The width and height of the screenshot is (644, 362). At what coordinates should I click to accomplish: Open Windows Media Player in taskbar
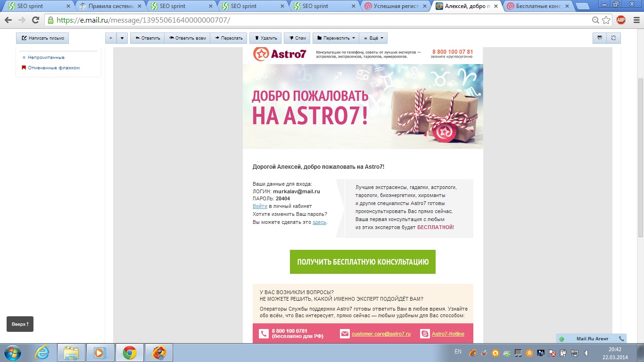[99, 353]
